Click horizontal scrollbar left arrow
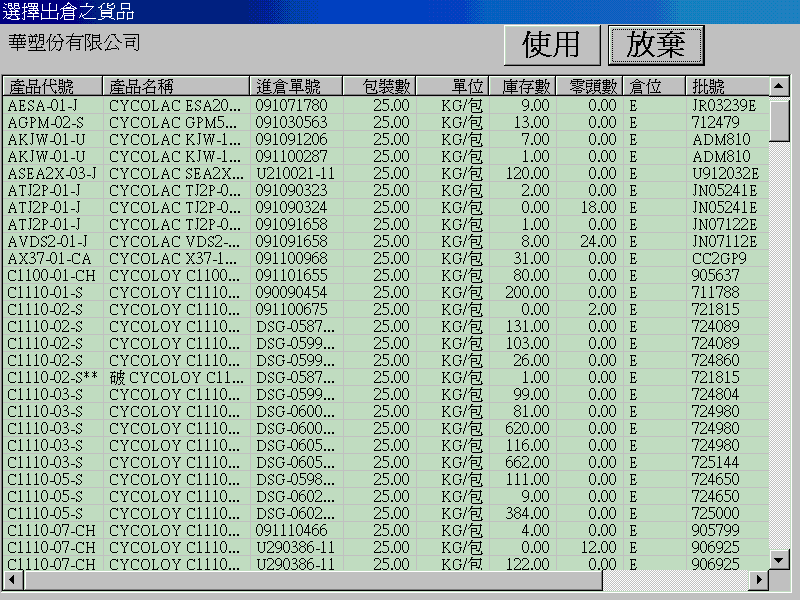This screenshot has width=800, height=600. [x=13, y=580]
